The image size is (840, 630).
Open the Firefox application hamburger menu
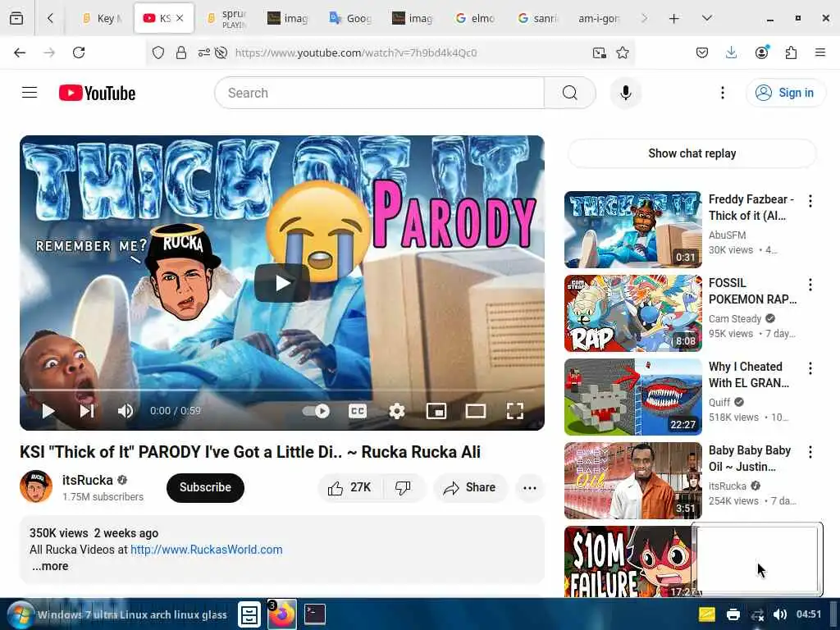(820, 52)
